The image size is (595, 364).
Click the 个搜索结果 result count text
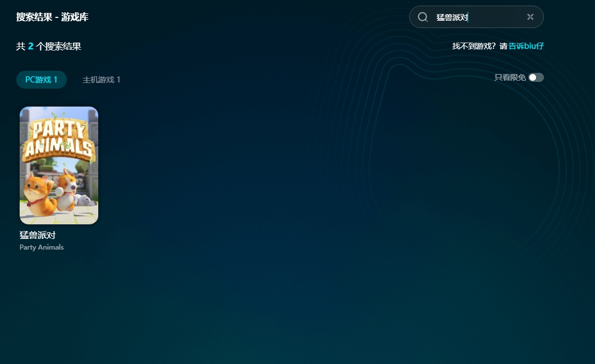tap(59, 46)
